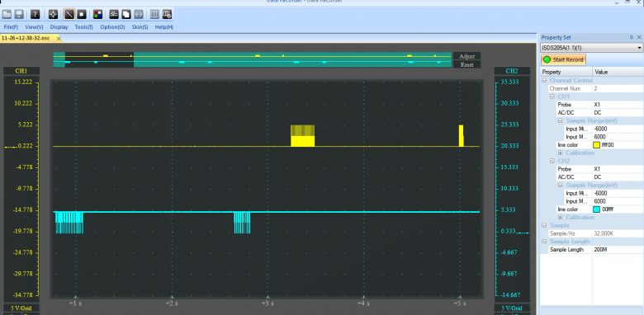Collapse the Channel Control section
644x315 pixels.
[544, 80]
